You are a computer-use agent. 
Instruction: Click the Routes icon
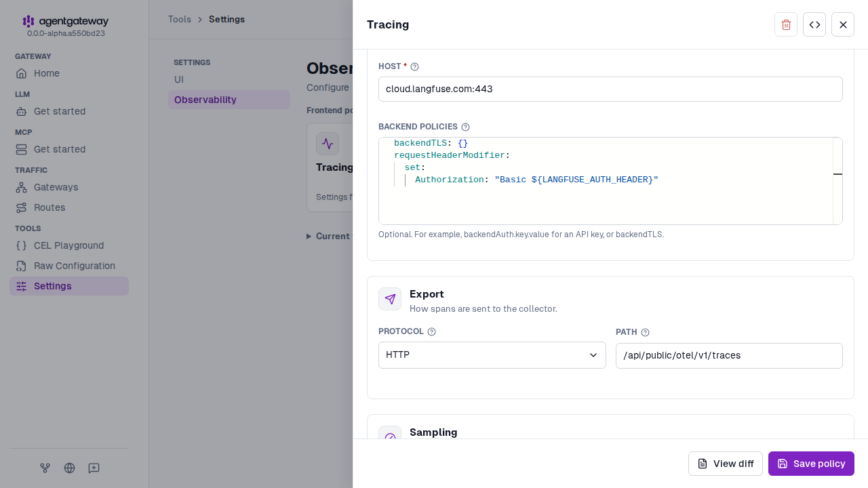pos(22,207)
